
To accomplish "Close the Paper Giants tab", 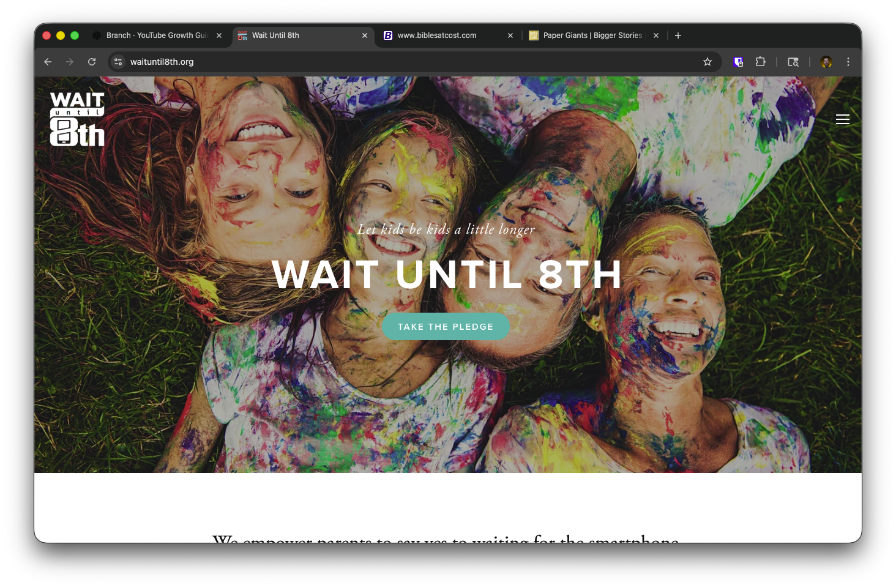I will click(x=656, y=35).
